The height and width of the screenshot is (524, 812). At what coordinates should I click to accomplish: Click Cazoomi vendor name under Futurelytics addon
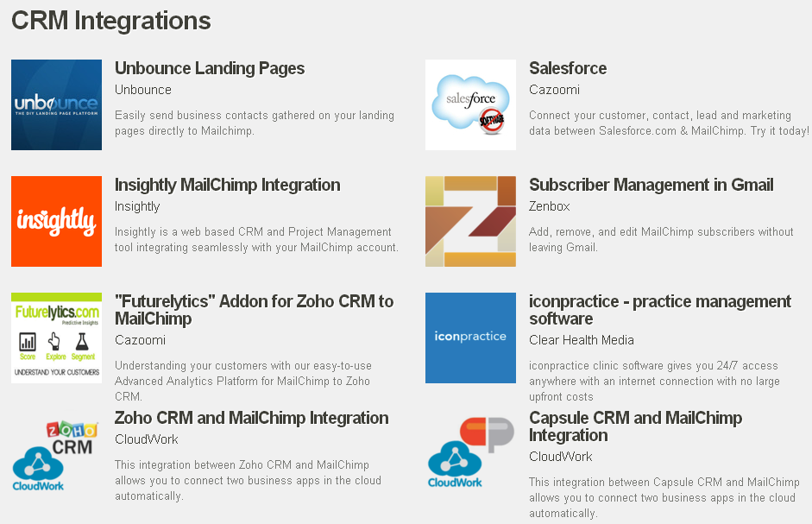(x=141, y=340)
